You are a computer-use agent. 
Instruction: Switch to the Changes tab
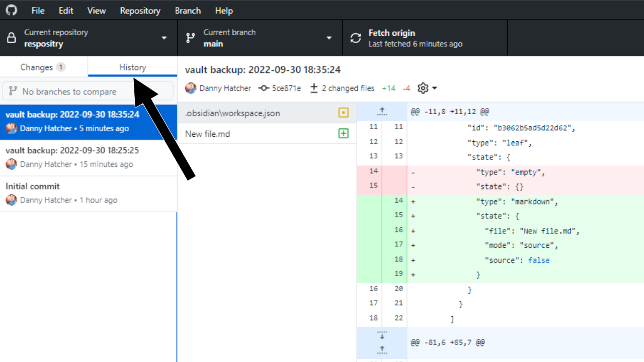click(x=44, y=67)
